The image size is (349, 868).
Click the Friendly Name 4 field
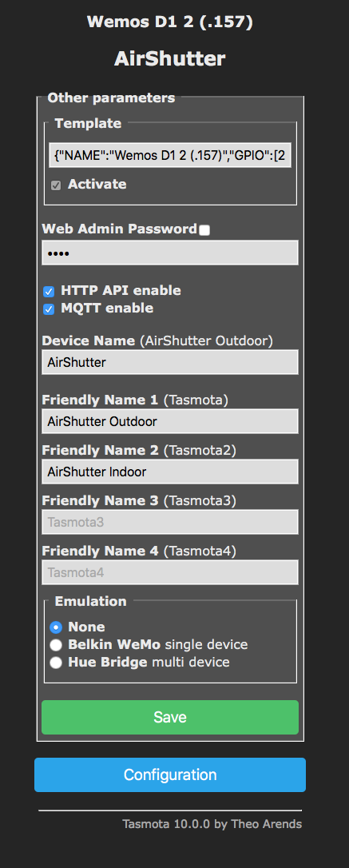pyautogui.click(x=170, y=572)
